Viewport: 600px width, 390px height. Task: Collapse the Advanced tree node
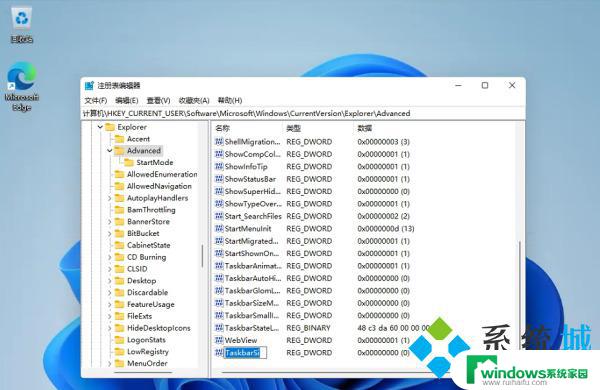110,151
